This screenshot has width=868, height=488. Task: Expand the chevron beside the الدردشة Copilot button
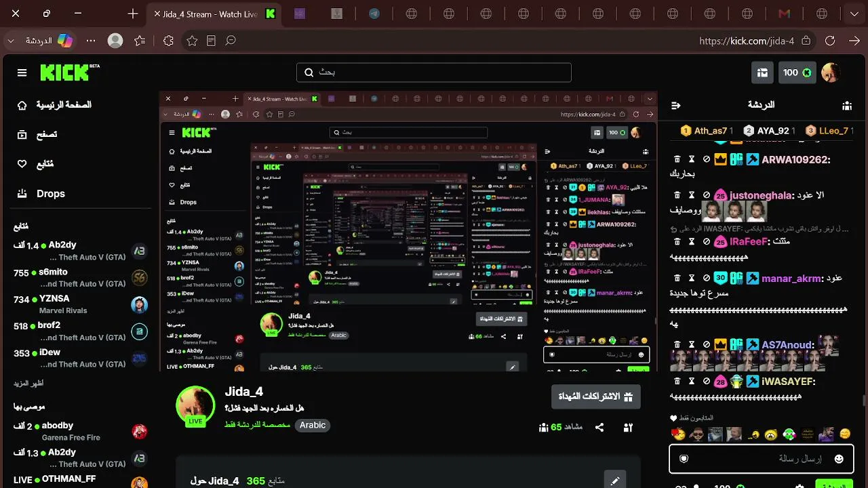[x=11, y=41]
